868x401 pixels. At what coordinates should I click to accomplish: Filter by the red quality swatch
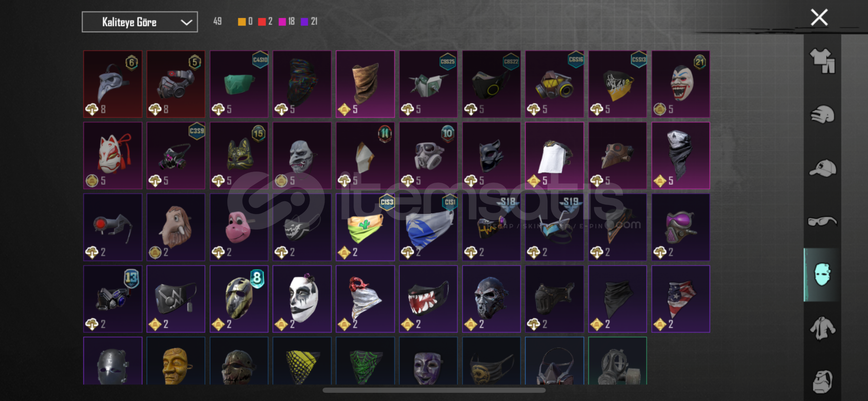tap(262, 22)
